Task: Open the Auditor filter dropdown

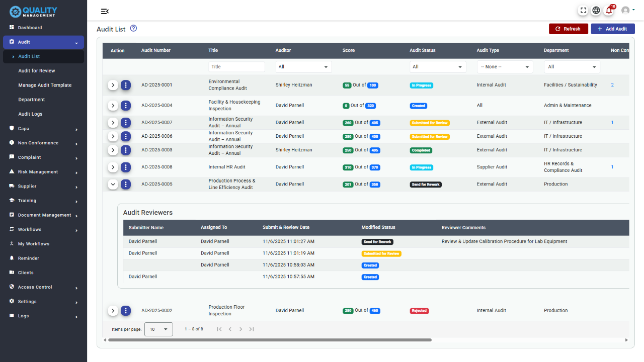Action: click(303, 67)
